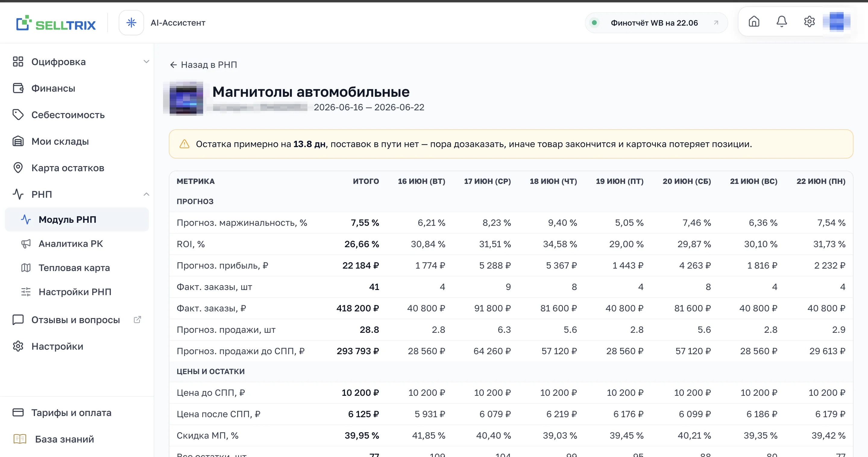Go back via Назад в РНП link

point(203,65)
